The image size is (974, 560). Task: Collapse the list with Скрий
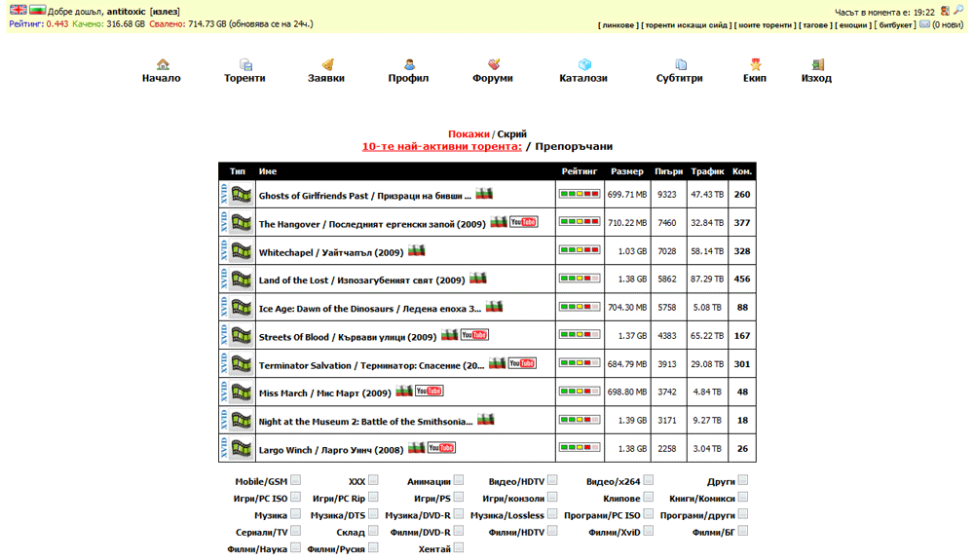512,134
